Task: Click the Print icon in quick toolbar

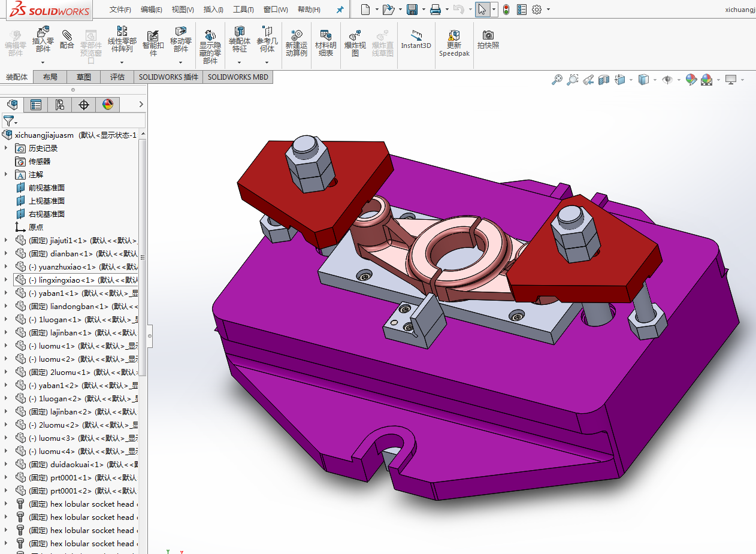Action: (x=436, y=10)
